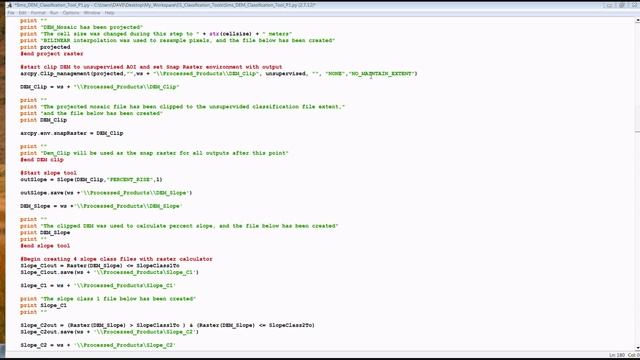Click the Ln 180 status bar entry
This screenshot has height=360, width=640.
click(x=617, y=355)
